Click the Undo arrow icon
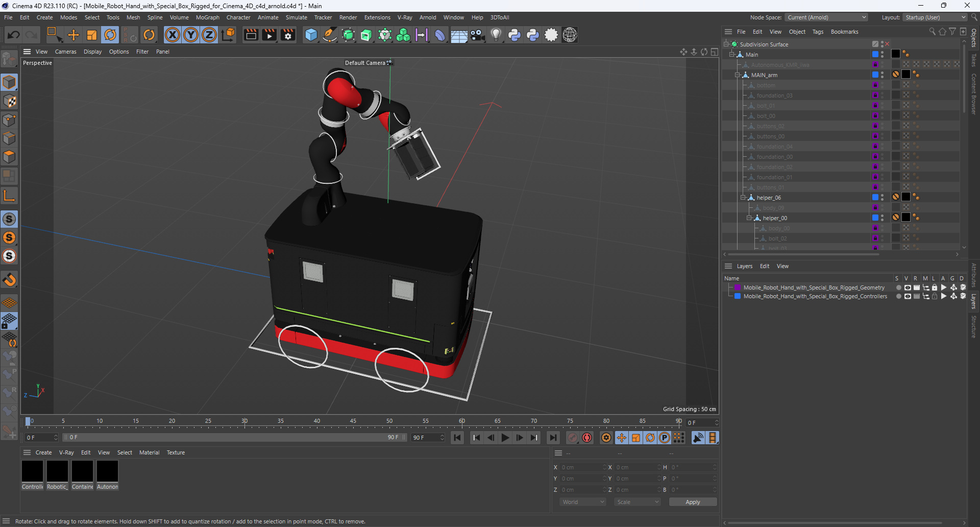The width and height of the screenshot is (980, 527). (x=14, y=35)
